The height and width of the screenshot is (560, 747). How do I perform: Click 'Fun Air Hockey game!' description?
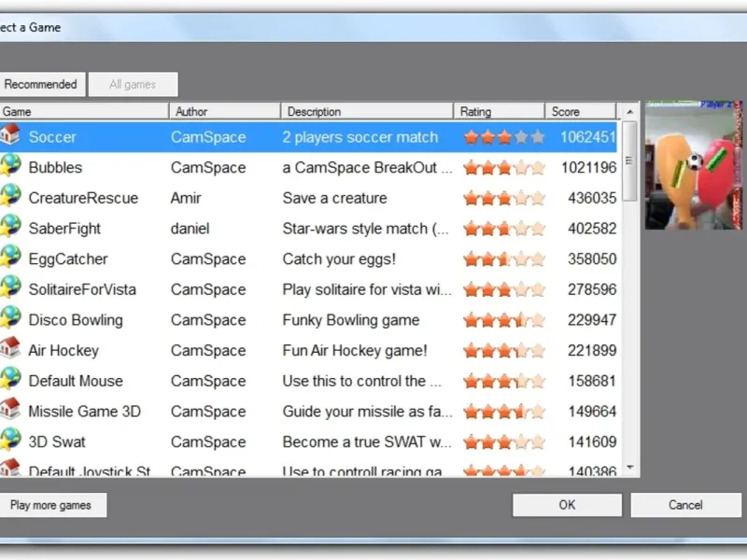click(355, 351)
